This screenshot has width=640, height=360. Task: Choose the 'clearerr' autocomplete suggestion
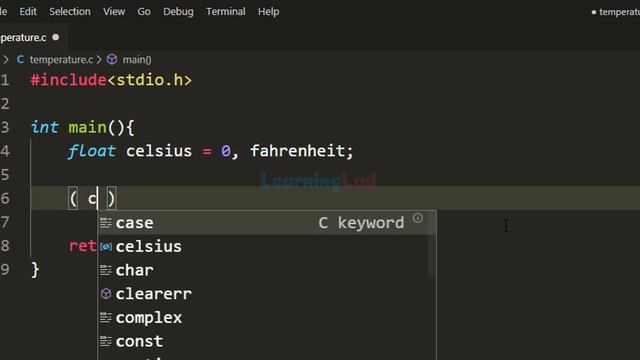pyautogui.click(x=267, y=294)
